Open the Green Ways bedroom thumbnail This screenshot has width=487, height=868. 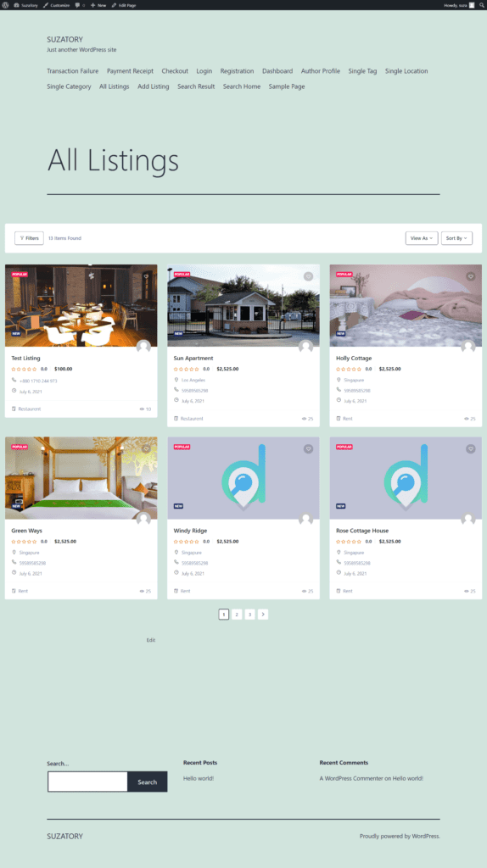(81, 478)
